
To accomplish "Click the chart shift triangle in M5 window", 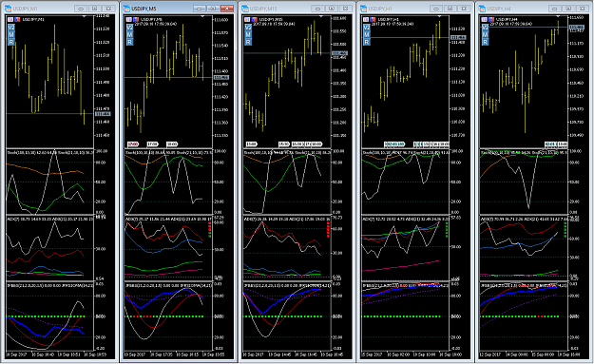I will (x=202, y=16).
